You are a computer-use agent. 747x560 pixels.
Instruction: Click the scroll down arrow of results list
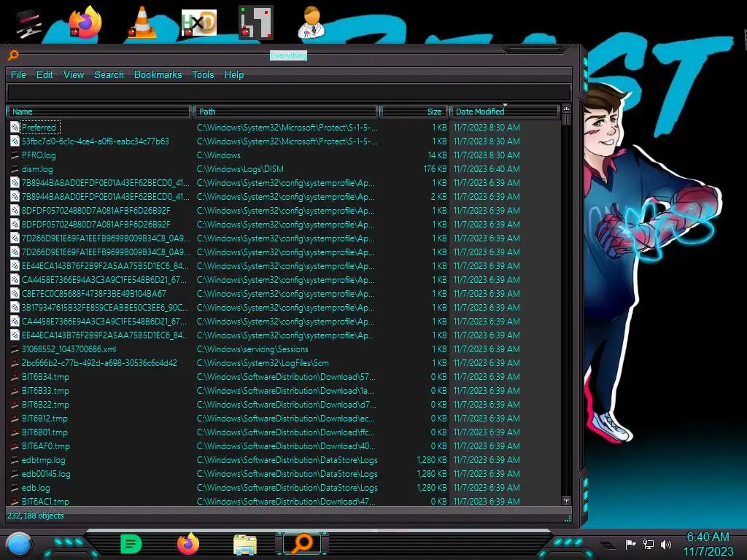point(566,501)
